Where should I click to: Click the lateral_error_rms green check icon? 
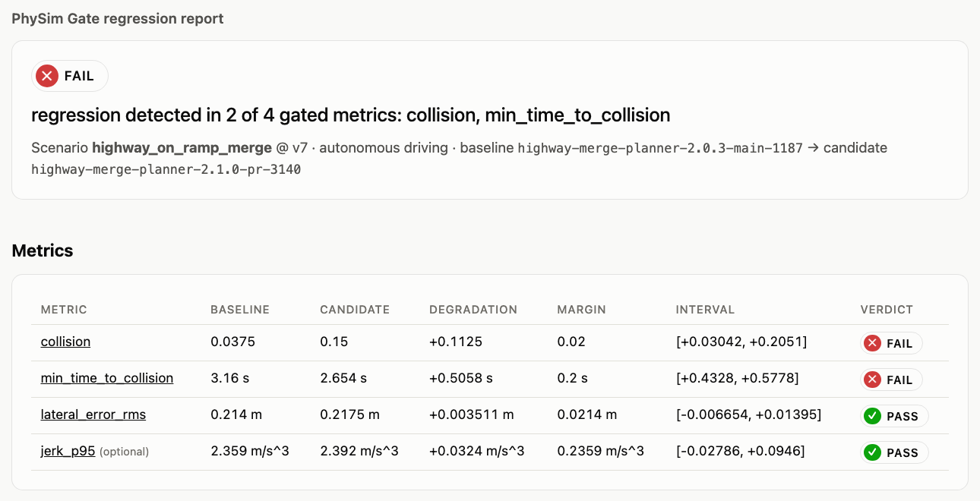872,416
